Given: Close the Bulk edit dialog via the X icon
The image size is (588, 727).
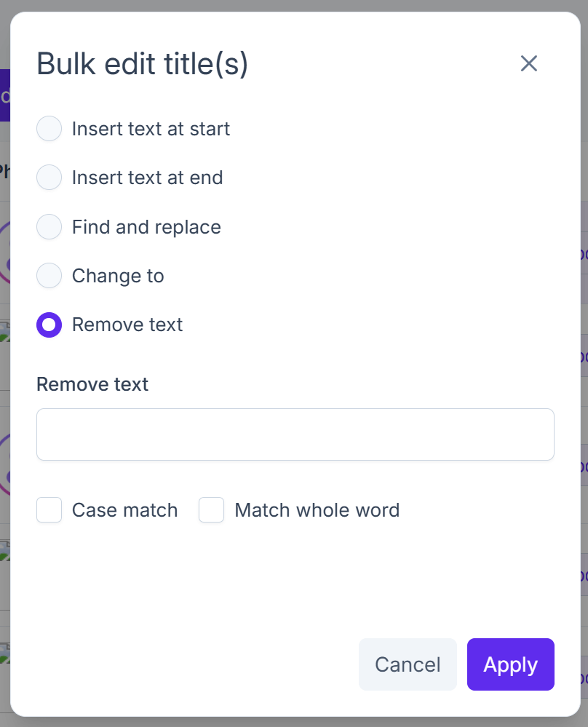Looking at the screenshot, I should (x=528, y=63).
